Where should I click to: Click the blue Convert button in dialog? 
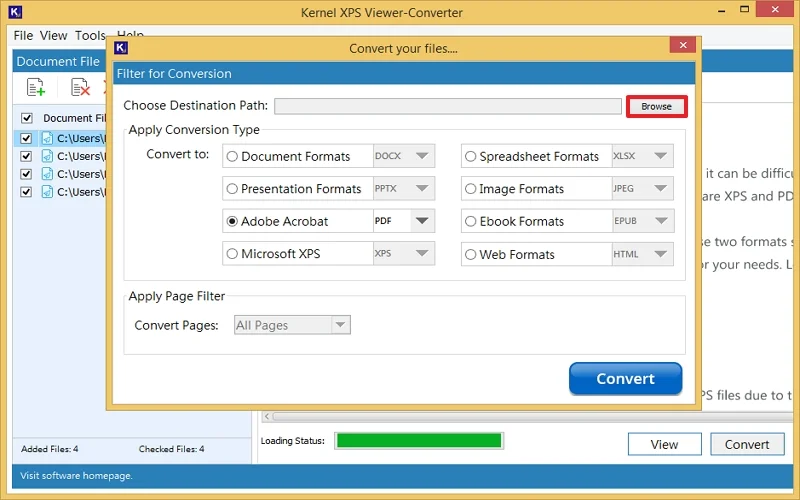pyautogui.click(x=626, y=379)
